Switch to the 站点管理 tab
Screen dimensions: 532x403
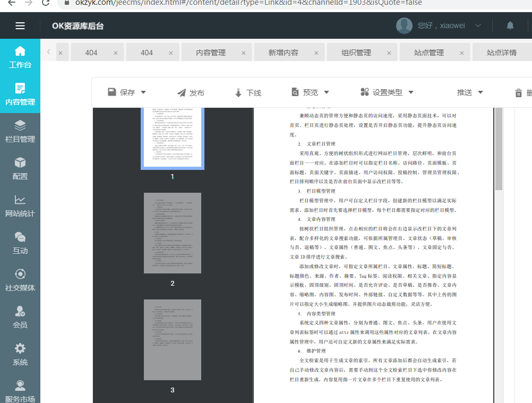(429, 53)
